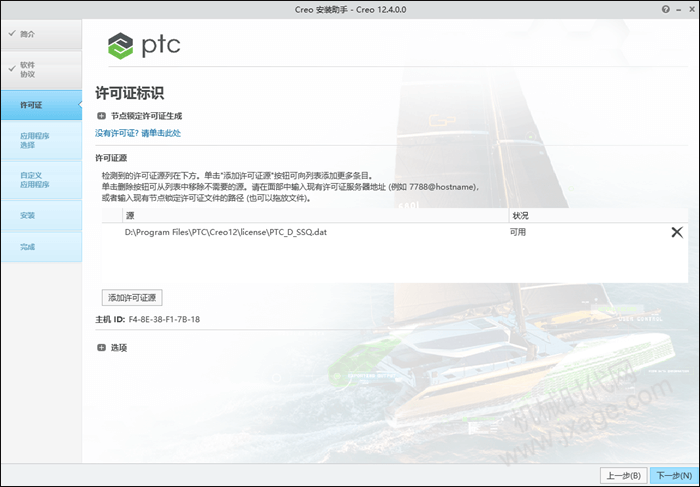Minimize the Creo installer window

(x=679, y=9)
